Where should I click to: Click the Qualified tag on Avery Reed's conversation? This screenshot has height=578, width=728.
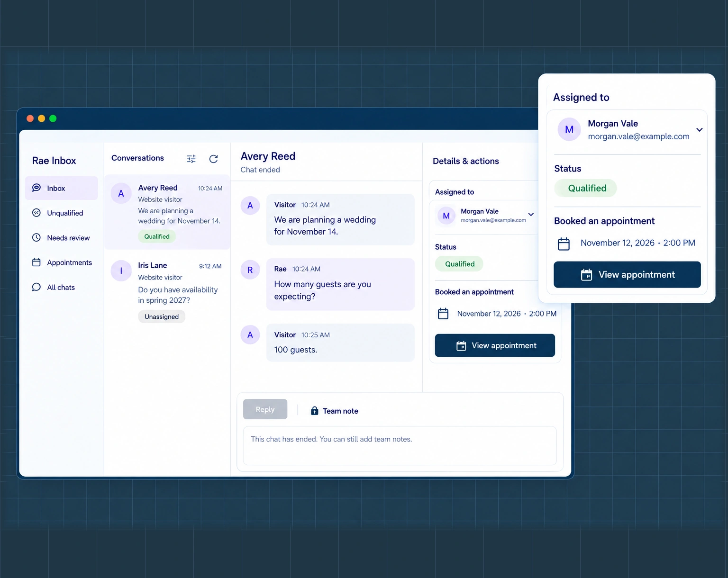point(157,236)
